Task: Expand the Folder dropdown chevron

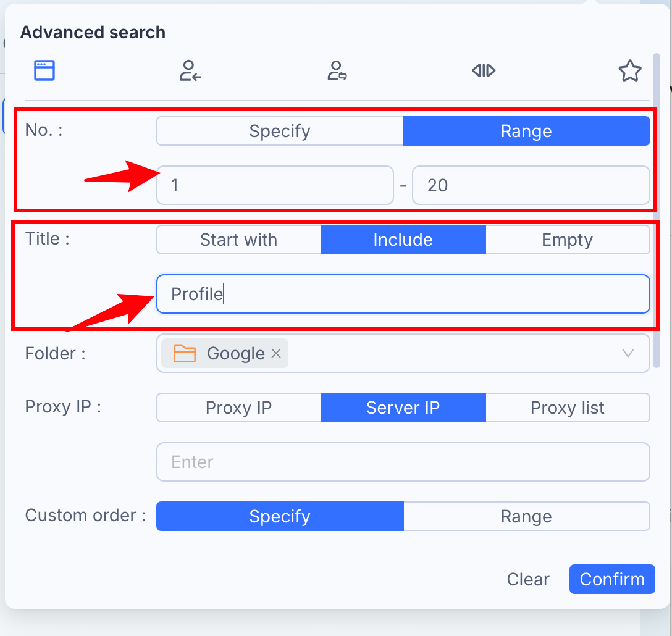Action: (x=628, y=354)
